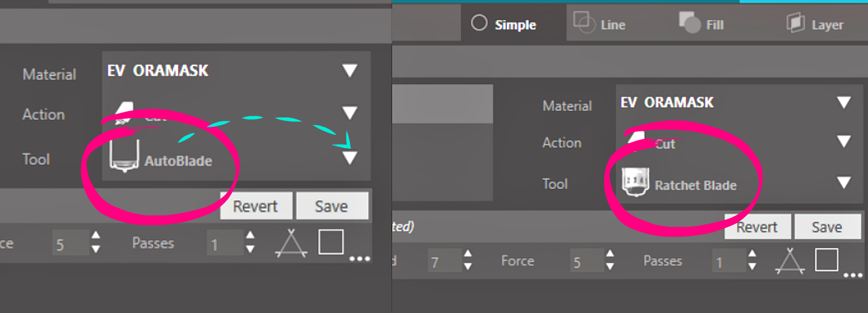Select the Simple radio option
This screenshot has width=868, height=313.
[479, 23]
